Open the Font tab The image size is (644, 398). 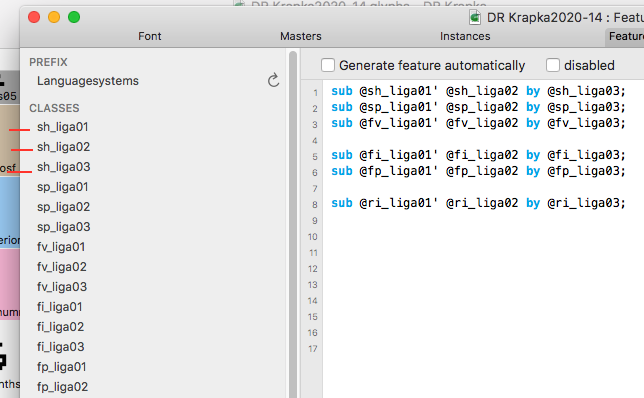coord(150,36)
